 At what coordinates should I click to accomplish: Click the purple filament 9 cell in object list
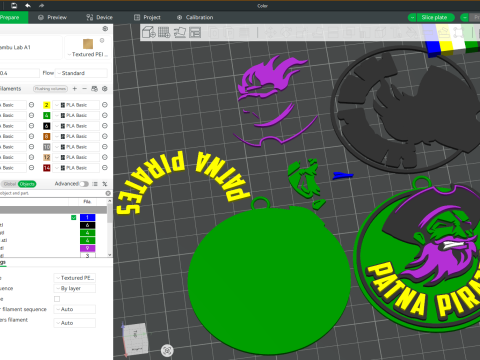coord(88,248)
